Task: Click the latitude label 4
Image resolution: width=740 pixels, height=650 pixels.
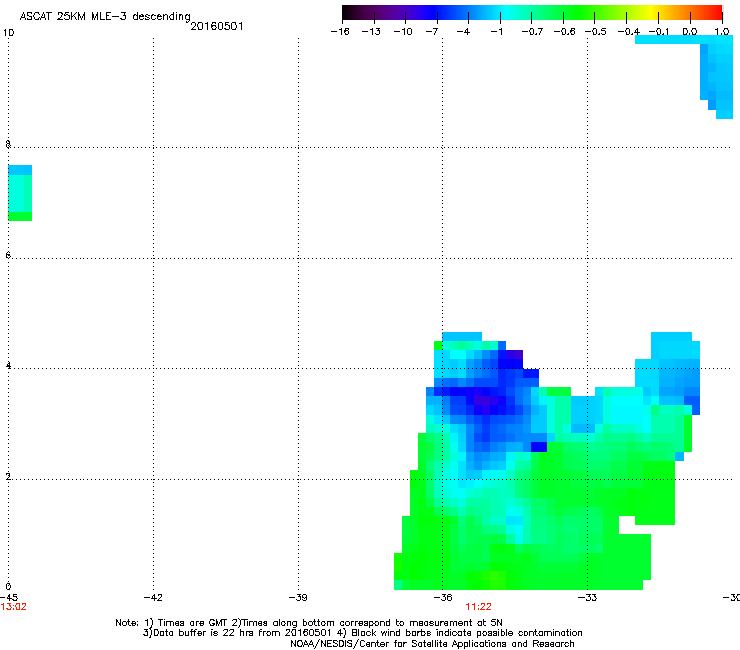Action: coord(8,365)
